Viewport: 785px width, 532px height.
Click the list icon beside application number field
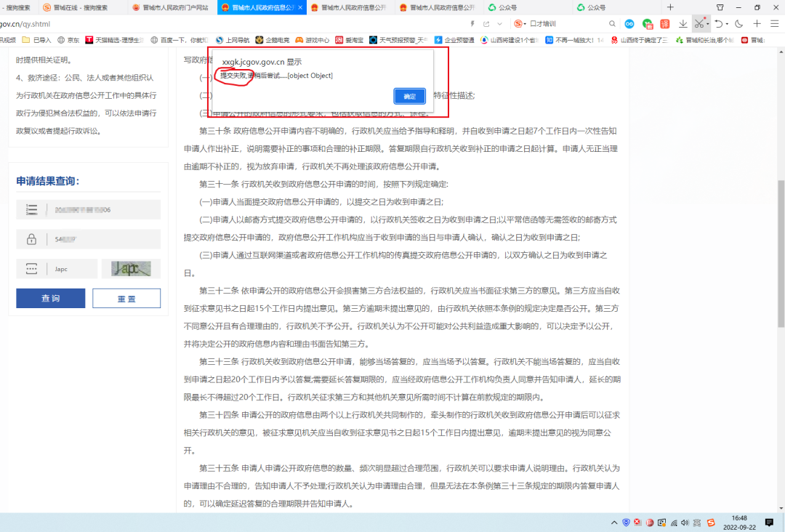(x=31, y=210)
